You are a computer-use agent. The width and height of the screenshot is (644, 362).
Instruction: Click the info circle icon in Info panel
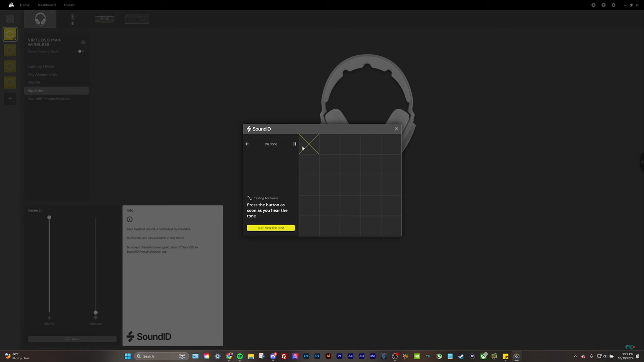click(130, 219)
